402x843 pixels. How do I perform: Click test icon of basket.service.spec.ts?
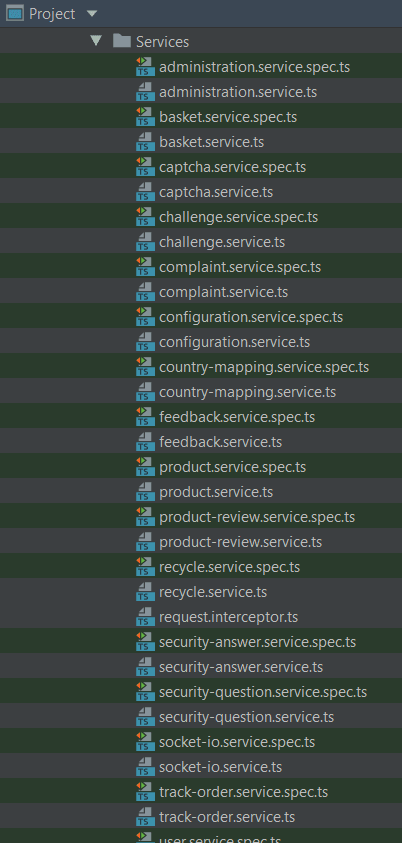tap(143, 117)
